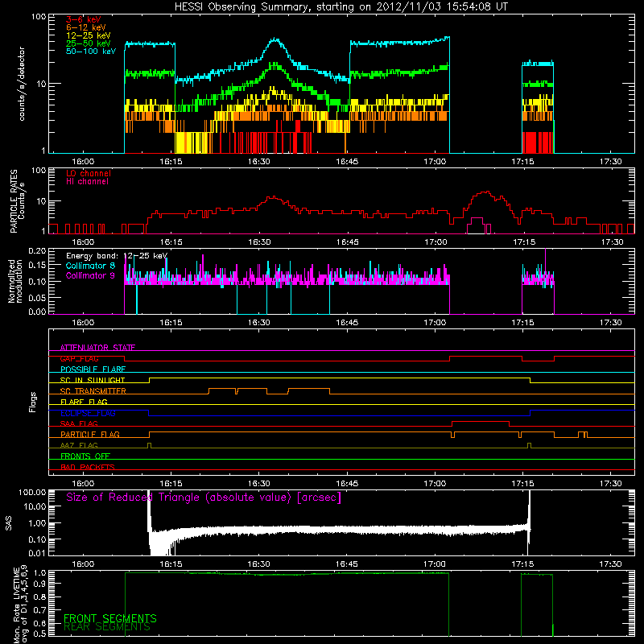644x644 pixels.
Task: Click the 50-100 keV peak near 16:33
Action: 275,39
